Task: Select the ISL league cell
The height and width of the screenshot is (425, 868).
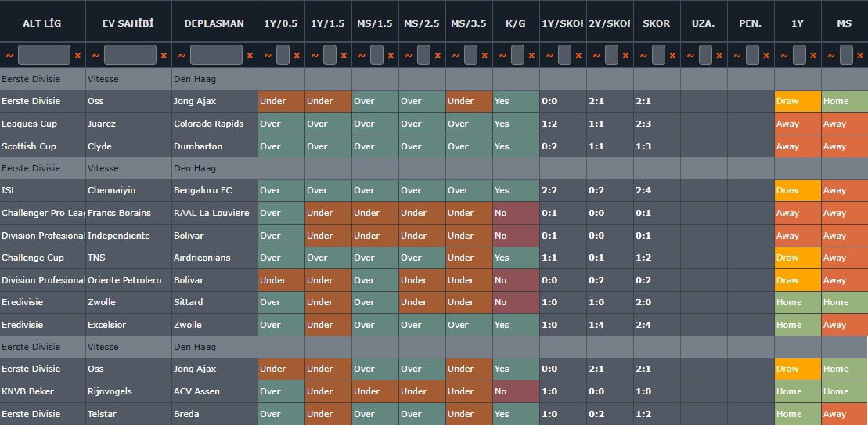Action: click(42, 190)
